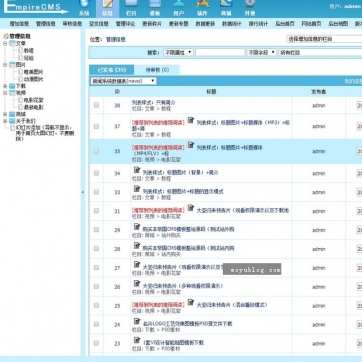This screenshot has height=362, width=362.
Task: Open the 后台首页 submenu item
Action: tap(285, 24)
